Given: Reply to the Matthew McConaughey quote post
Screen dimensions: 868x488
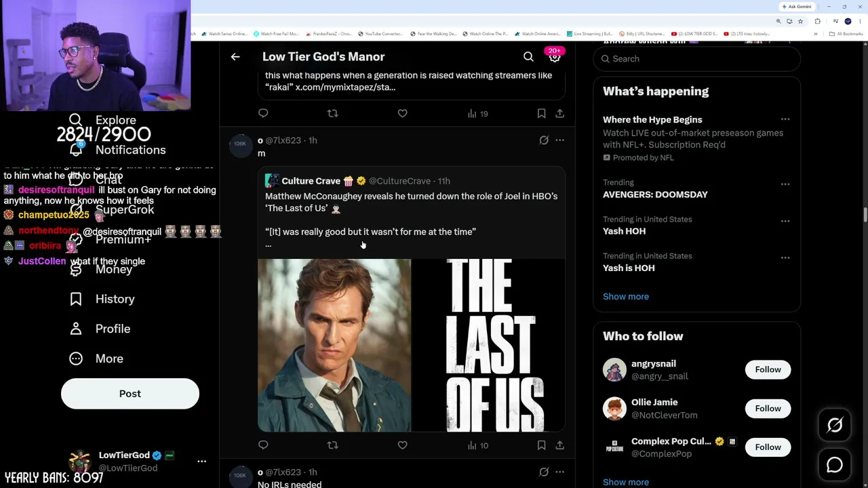Looking at the screenshot, I should (263, 445).
